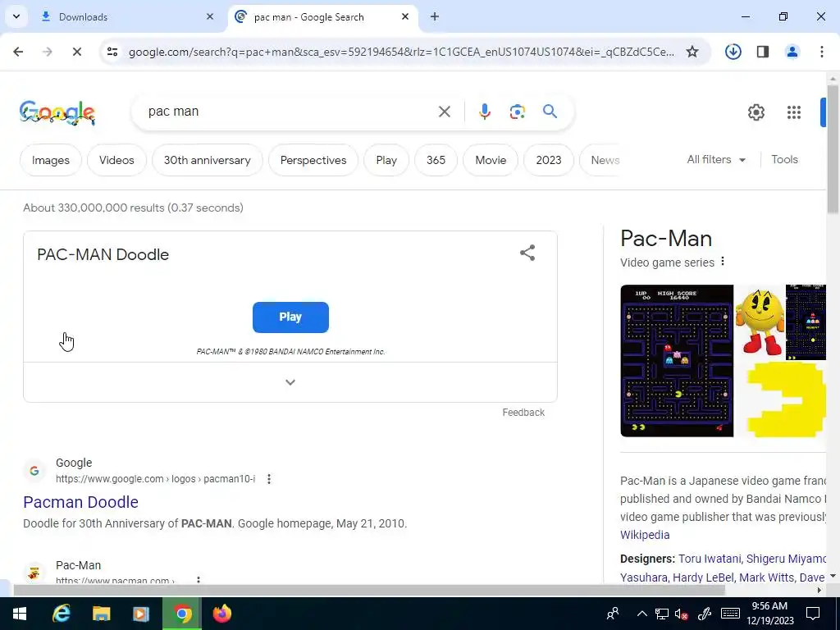Go to the Google logo homepage
840x630 pixels.
(57, 112)
